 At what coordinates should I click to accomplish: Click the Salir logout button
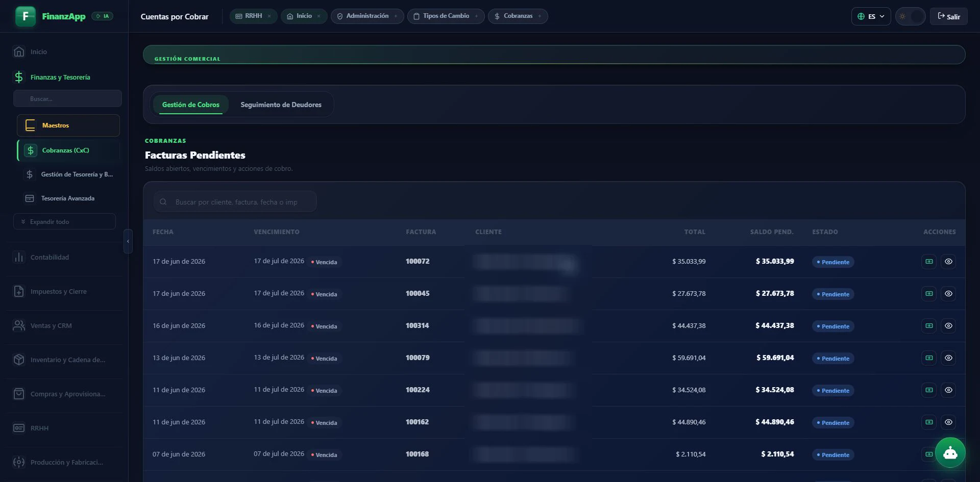(948, 16)
